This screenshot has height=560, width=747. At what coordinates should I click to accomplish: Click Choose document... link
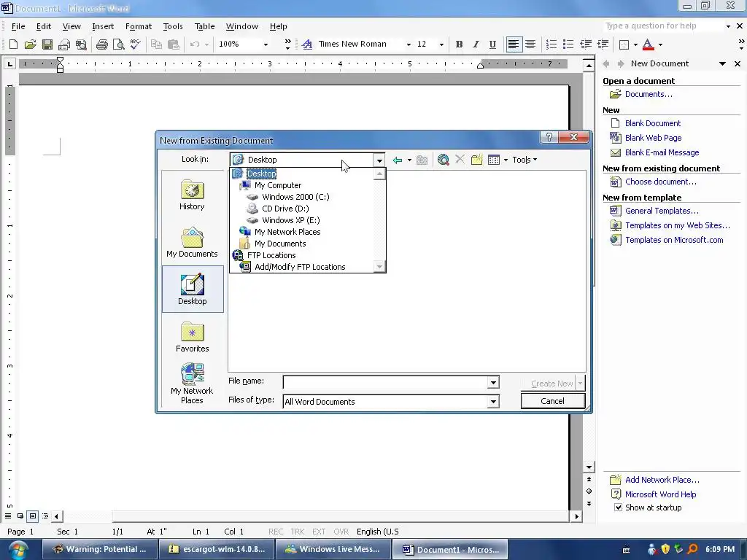click(x=660, y=182)
